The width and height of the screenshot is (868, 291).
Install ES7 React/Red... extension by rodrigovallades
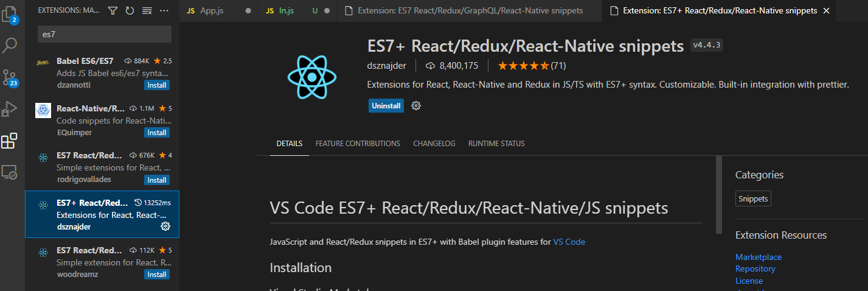coord(157,180)
